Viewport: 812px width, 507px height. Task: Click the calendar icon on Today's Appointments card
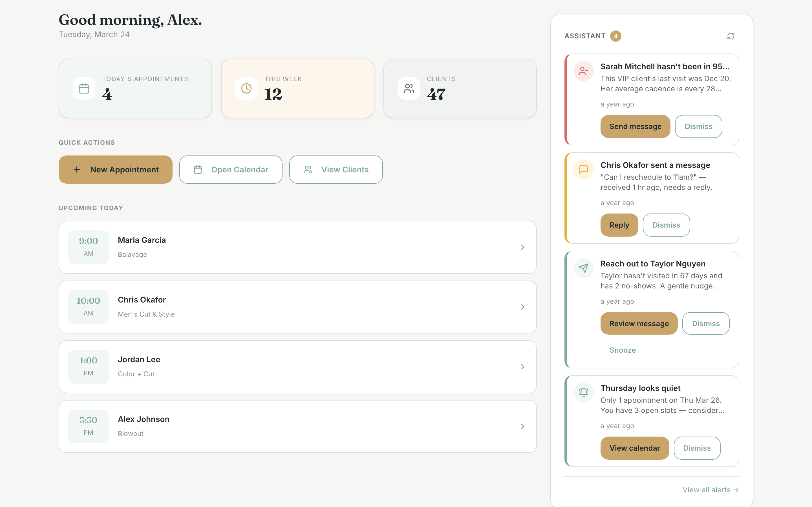coord(84,88)
